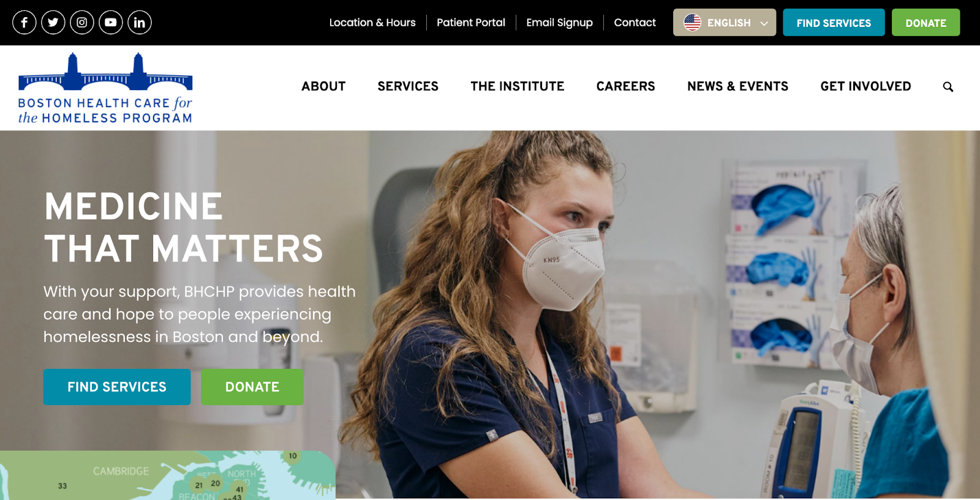Click the hero Find Services button

[x=117, y=387]
